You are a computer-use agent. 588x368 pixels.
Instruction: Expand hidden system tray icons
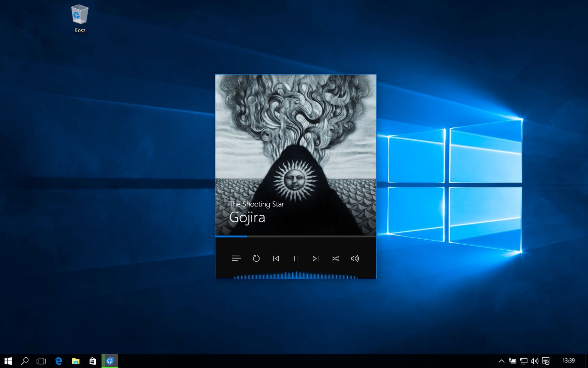[x=502, y=361]
